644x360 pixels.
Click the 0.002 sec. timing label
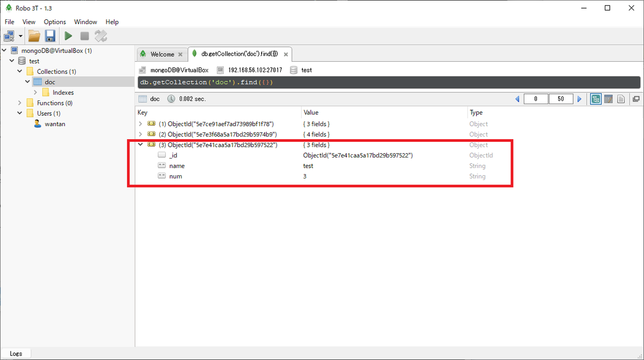[192, 99]
